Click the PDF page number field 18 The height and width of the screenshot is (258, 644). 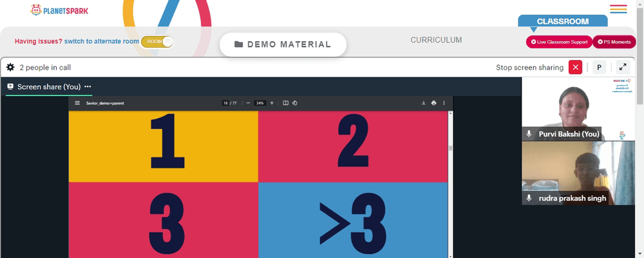(x=225, y=103)
